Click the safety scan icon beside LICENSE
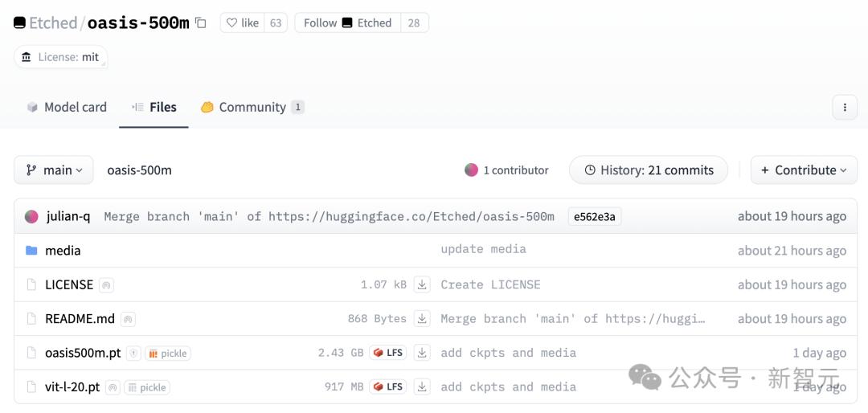868x413 pixels. pyautogui.click(x=107, y=285)
